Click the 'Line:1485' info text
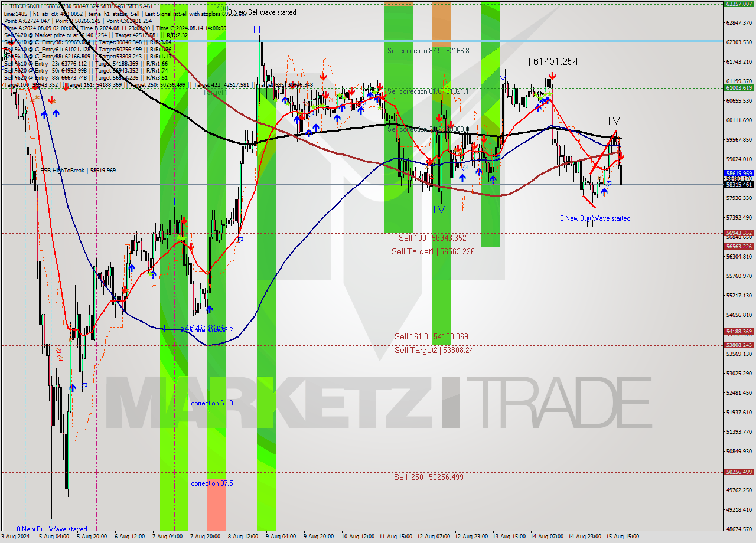 coord(15,14)
